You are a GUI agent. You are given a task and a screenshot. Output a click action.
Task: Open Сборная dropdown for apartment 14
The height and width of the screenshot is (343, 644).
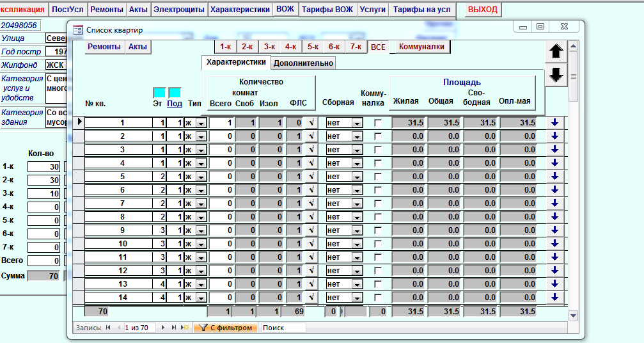pyautogui.click(x=357, y=298)
